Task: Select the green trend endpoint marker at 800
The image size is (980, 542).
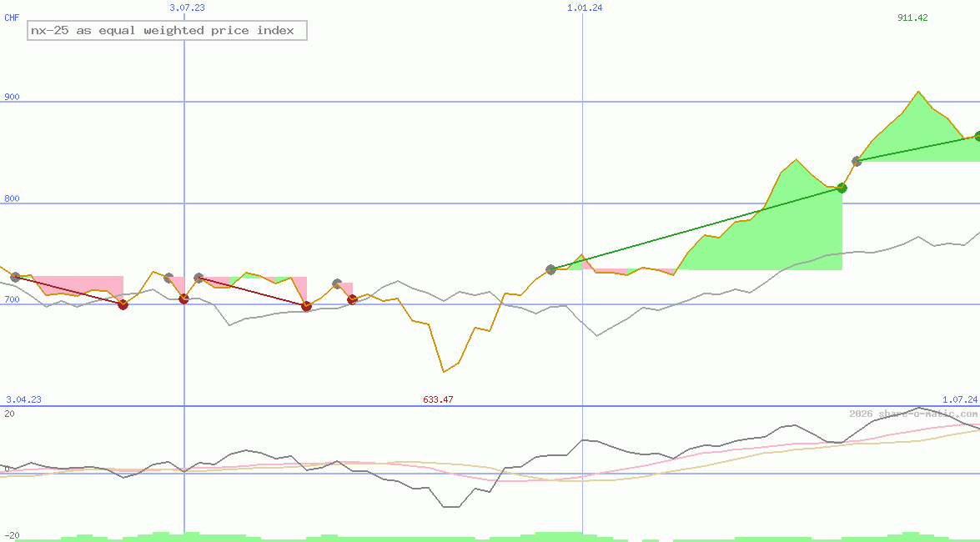Action: [x=842, y=188]
